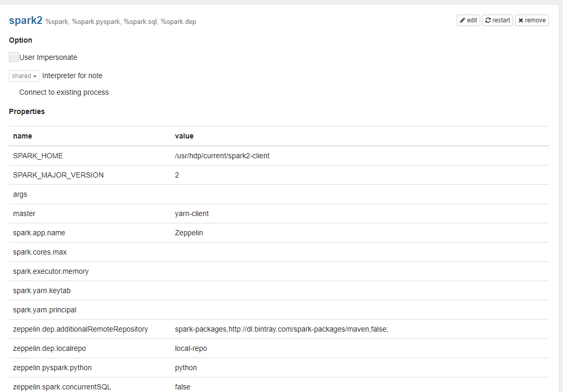Change Interpreter for note scope selector

point(24,75)
